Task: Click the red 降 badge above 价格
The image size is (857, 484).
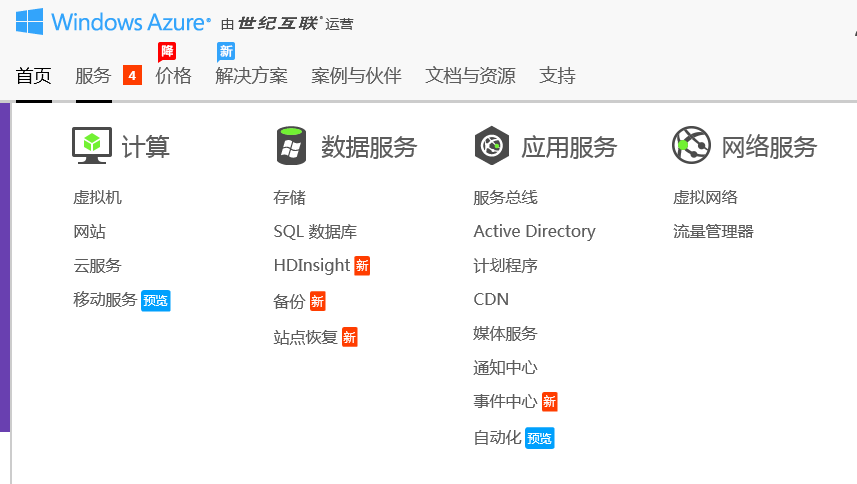Action: 167,52
